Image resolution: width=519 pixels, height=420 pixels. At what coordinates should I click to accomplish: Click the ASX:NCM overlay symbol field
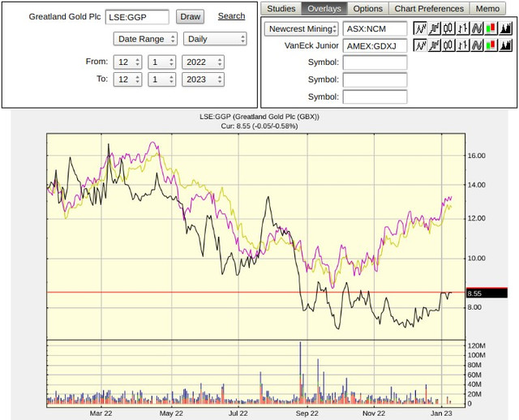pyautogui.click(x=375, y=29)
